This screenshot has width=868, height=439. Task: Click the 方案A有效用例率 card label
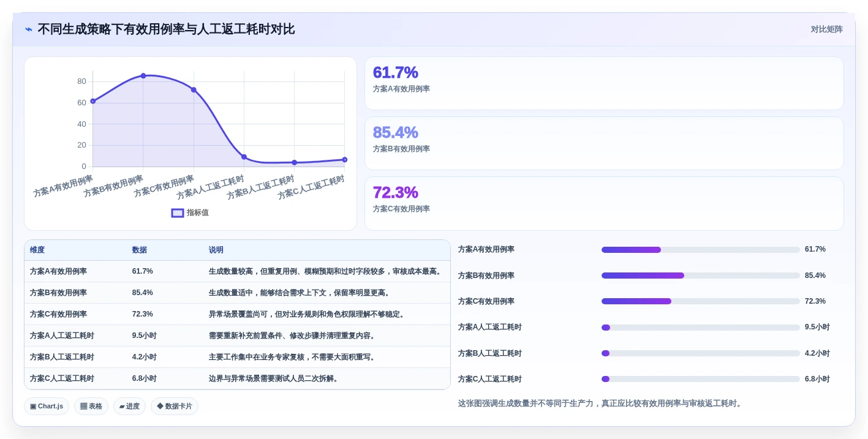pos(401,89)
